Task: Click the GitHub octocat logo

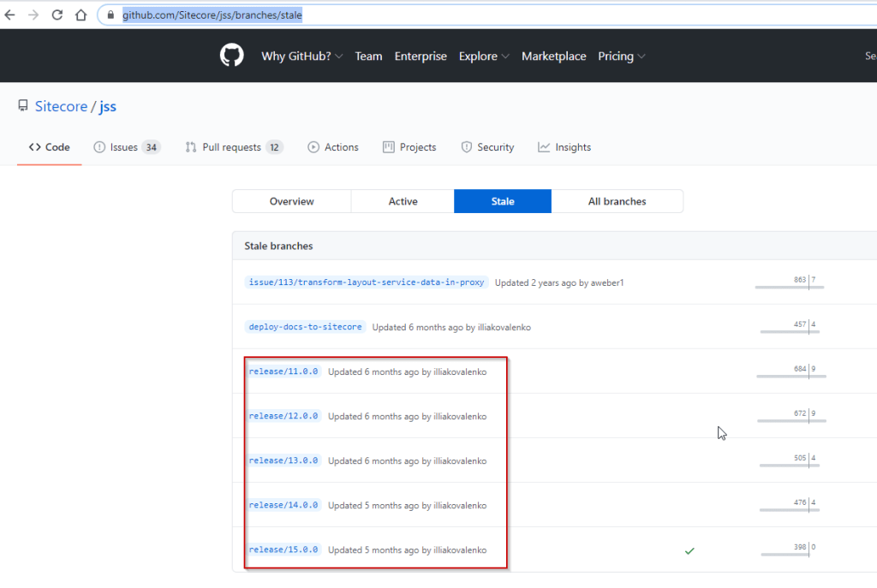Action: coord(232,56)
